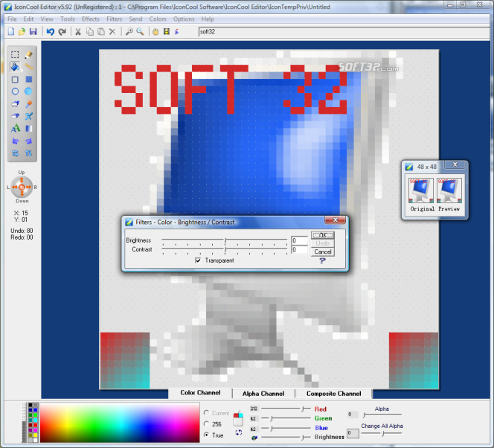Choose the True color mode radio
Screen dimensions: 494x448
pos(206,435)
